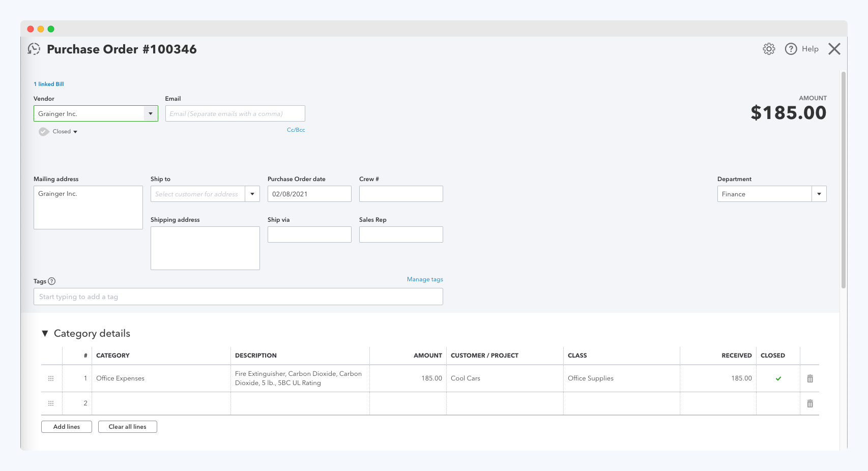
Task: Open the recent transactions history icon
Action: tap(34, 49)
